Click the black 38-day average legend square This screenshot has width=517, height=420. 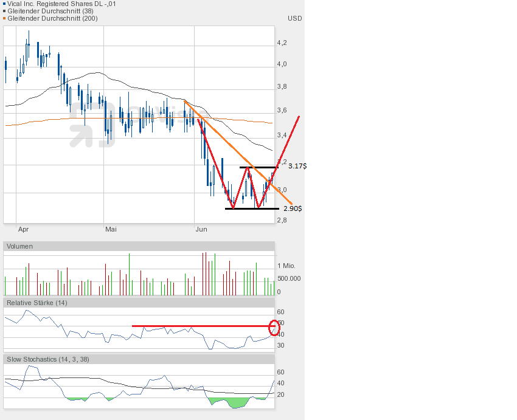pos(4,11)
